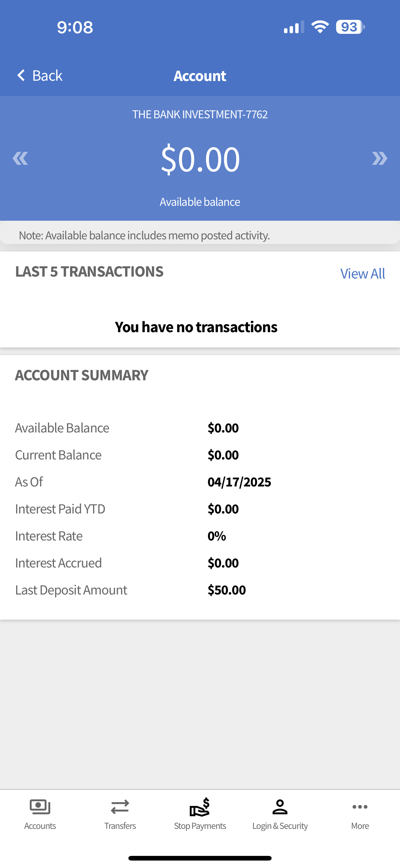Screen dimensions: 400x868
Task: Open the Accounts tab icon
Action: pos(40,807)
